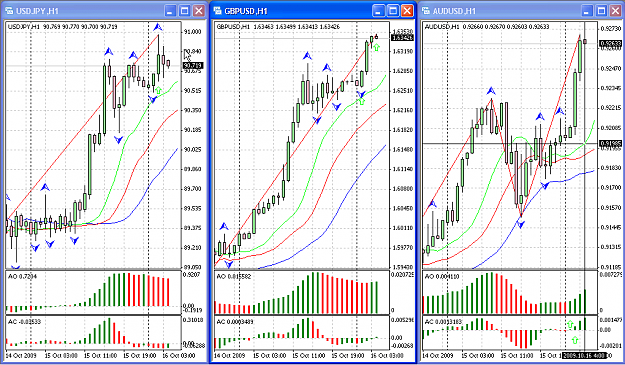Click USDJPY time axis label 16 Oct 03:00
The width and height of the screenshot is (625, 365).
tap(179, 355)
